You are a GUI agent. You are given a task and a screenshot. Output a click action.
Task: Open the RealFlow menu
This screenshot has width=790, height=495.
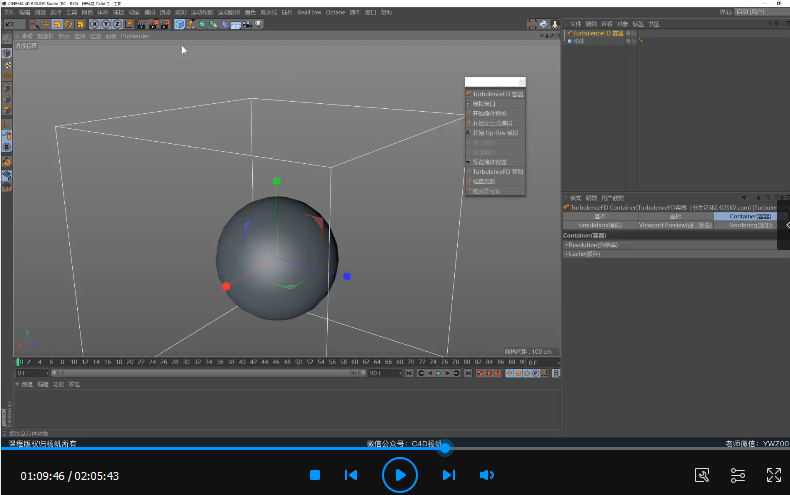click(309, 12)
